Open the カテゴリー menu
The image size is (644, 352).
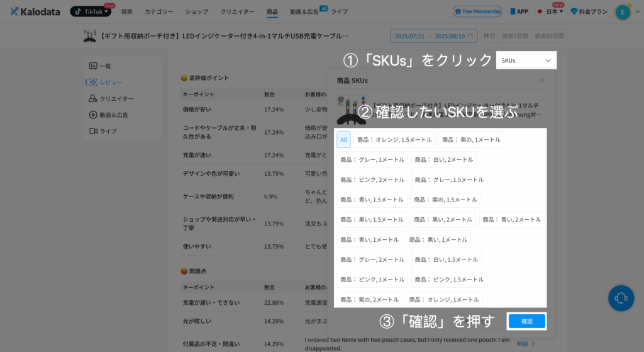[158, 11]
